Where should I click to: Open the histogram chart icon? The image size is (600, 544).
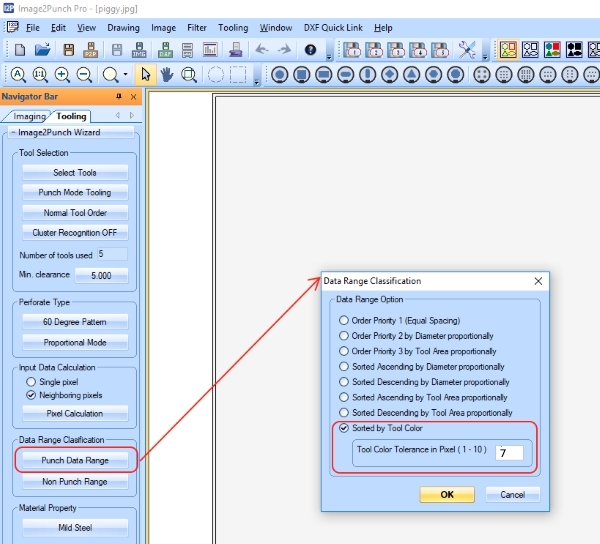[x=210, y=50]
